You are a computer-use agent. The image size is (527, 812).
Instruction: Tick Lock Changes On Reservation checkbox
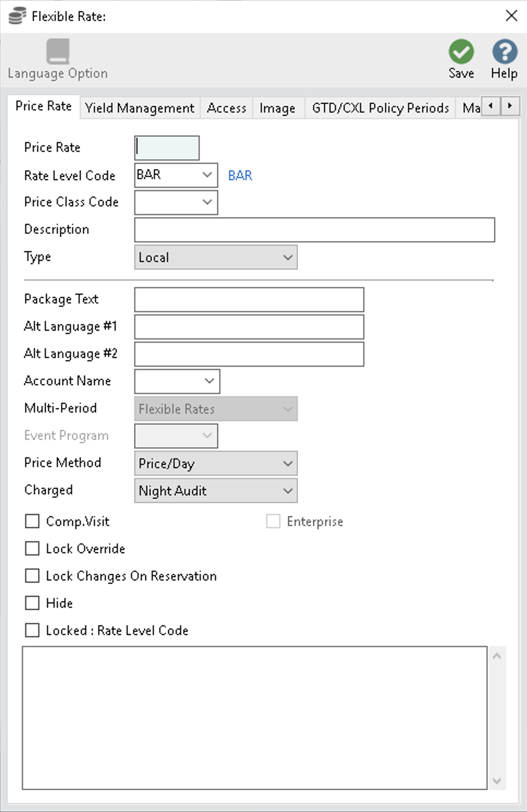click(x=33, y=576)
